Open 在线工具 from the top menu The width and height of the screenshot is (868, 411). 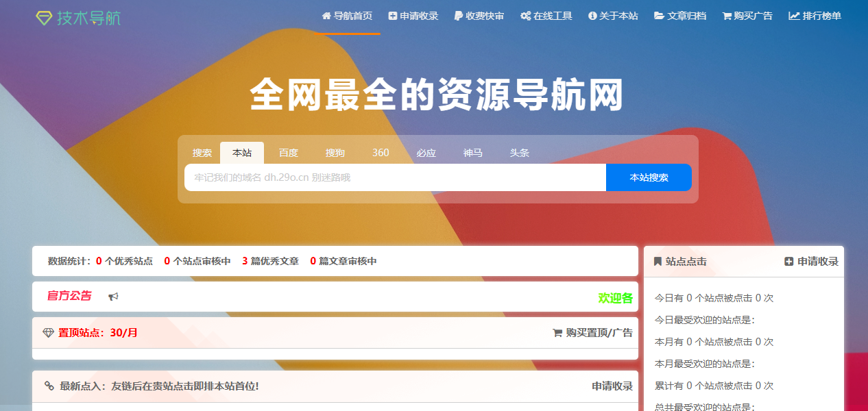546,16
